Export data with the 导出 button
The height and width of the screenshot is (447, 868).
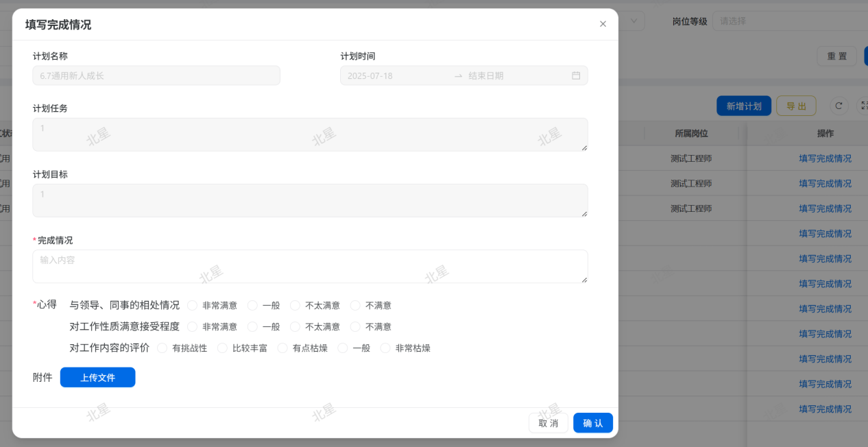point(796,106)
